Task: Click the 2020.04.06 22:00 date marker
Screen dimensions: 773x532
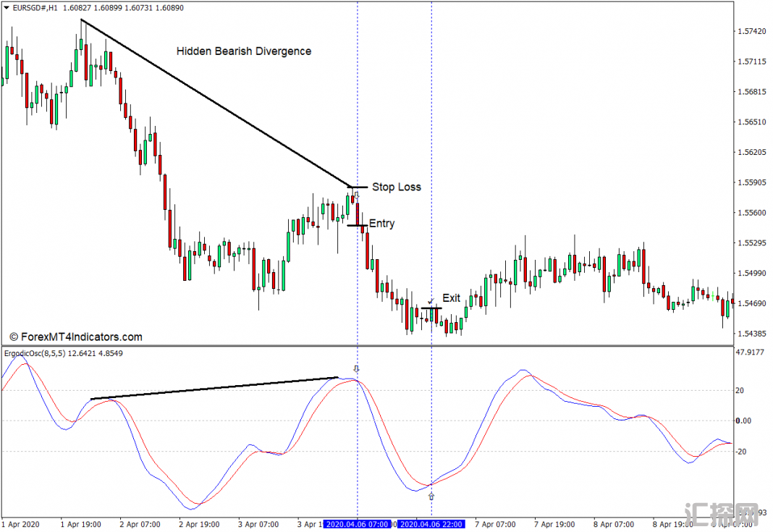Action: 431,524
